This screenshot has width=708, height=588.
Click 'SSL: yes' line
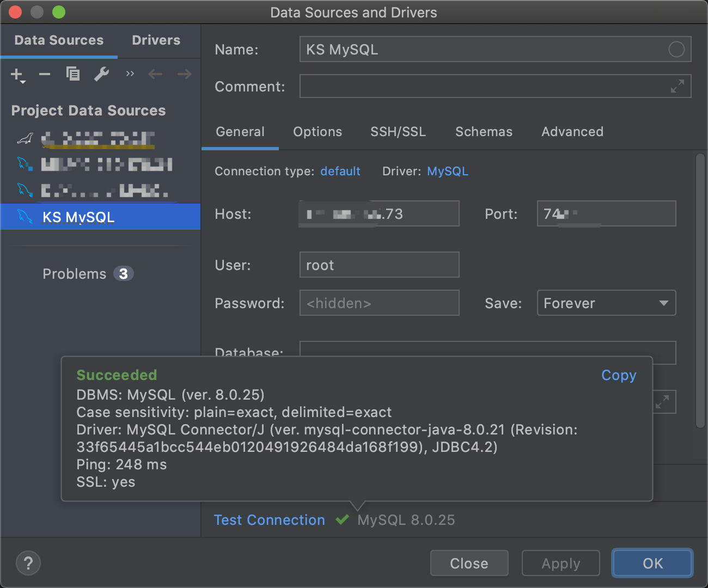106,482
